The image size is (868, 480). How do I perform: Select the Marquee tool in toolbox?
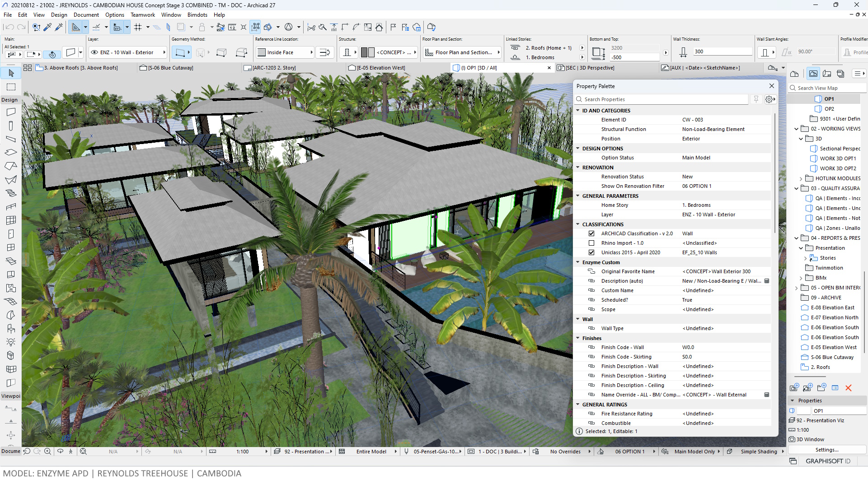tap(11, 87)
